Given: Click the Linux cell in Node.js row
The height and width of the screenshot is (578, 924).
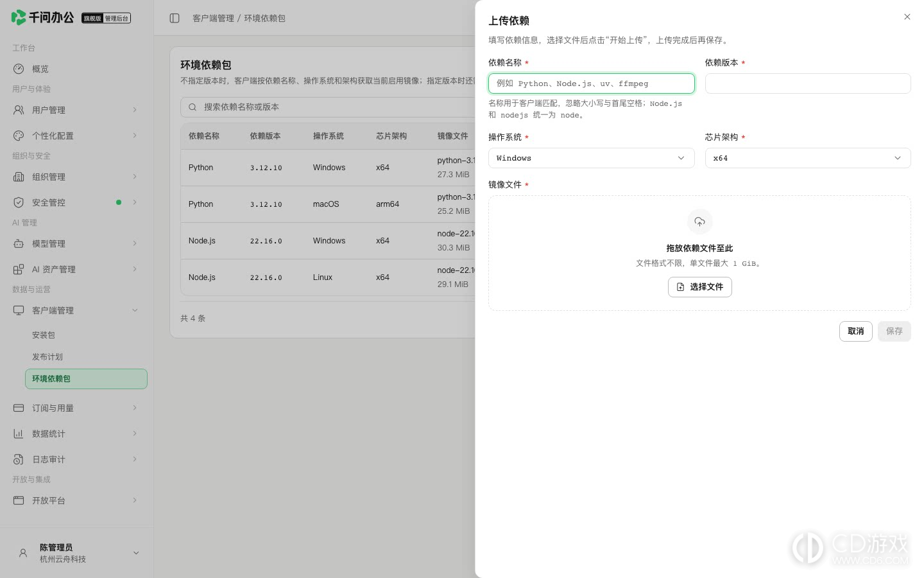Looking at the screenshot, I should click(x=323, y=277).
